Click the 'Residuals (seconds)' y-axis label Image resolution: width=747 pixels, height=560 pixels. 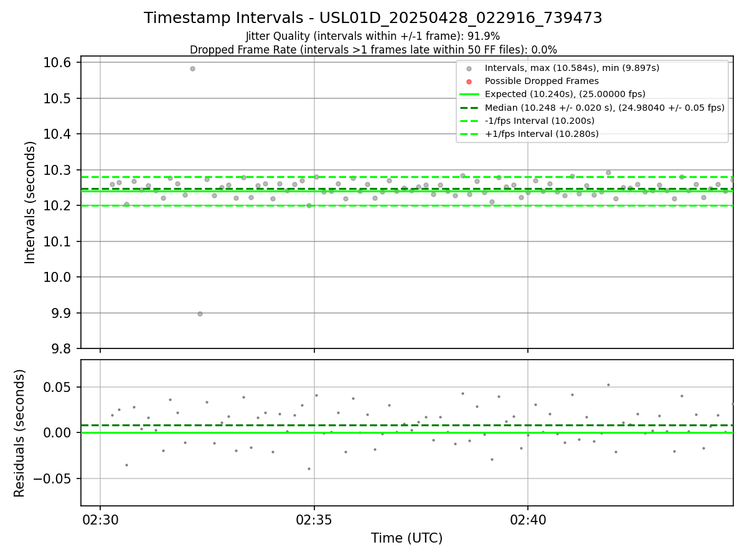(20, 433)
